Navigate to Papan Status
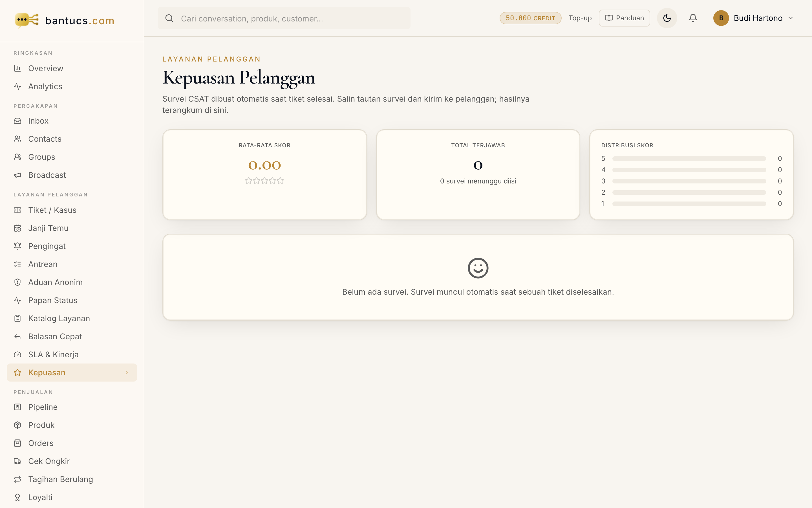Viewport: 812px width, 508px height. pos(72,300)
